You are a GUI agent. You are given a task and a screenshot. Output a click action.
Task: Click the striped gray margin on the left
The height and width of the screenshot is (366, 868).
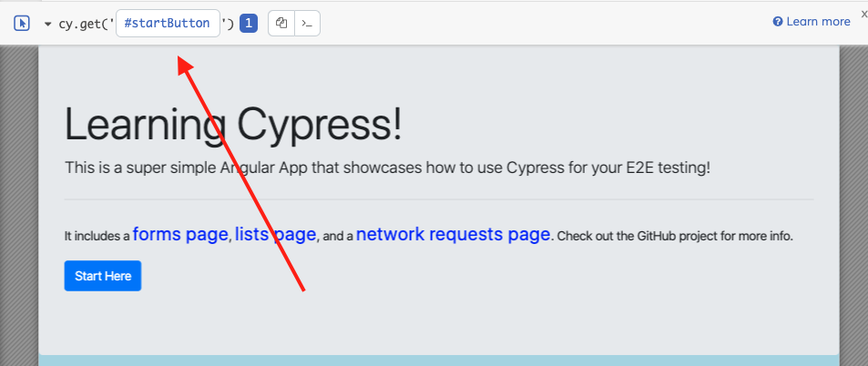point(18,200)
